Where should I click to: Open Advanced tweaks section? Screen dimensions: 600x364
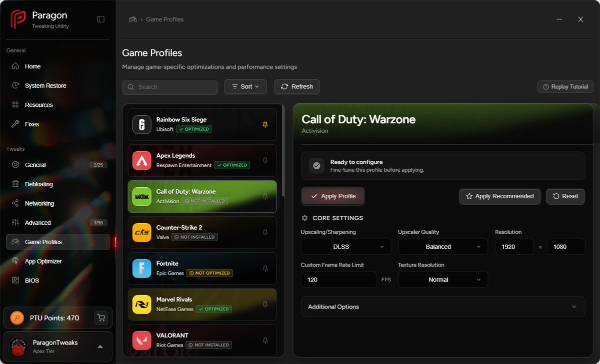point(58,223)
